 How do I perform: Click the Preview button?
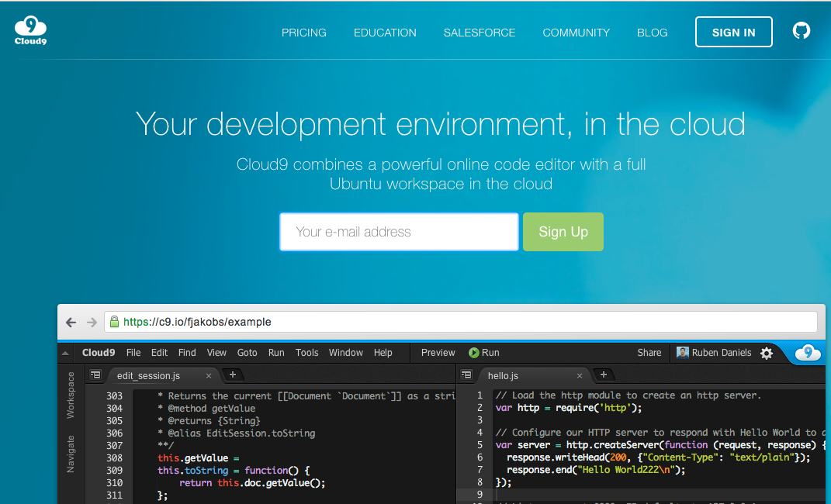click(x=438, y=353)
